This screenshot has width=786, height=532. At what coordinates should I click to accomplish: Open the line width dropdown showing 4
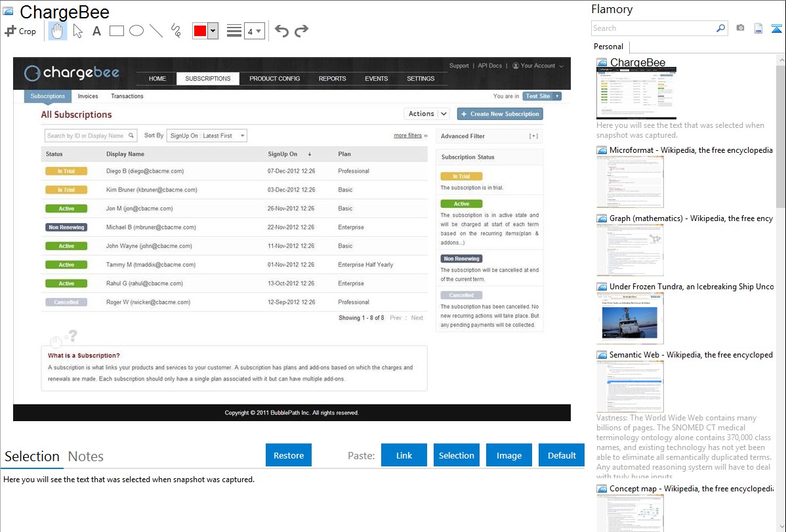click(254, 31)
